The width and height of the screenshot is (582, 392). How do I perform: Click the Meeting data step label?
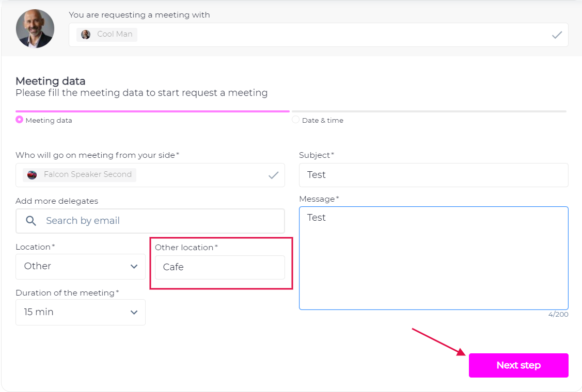(49, 121)
